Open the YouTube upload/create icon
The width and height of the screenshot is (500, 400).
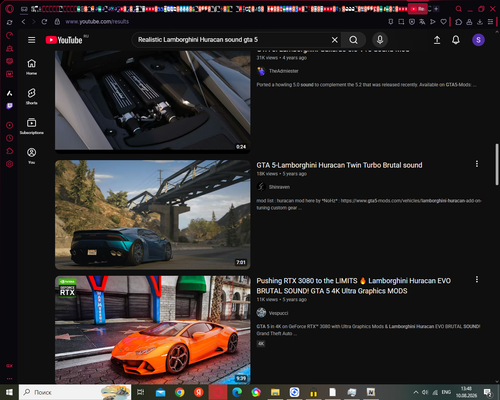tap(437, 40)
